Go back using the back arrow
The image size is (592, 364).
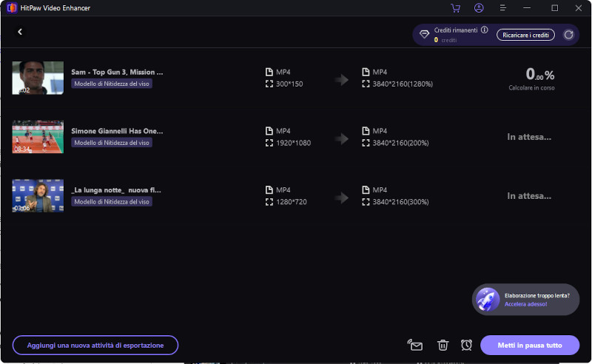(x=20, y=32)
